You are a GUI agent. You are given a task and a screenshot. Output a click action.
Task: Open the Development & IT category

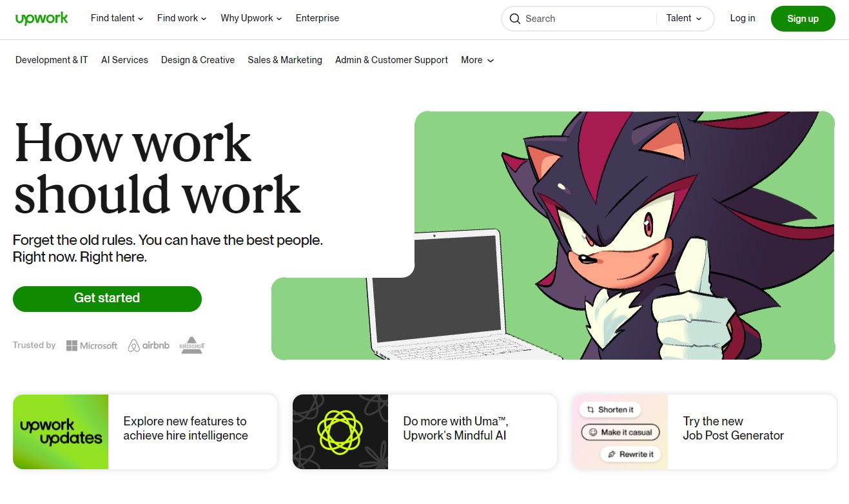coord(52,60)
